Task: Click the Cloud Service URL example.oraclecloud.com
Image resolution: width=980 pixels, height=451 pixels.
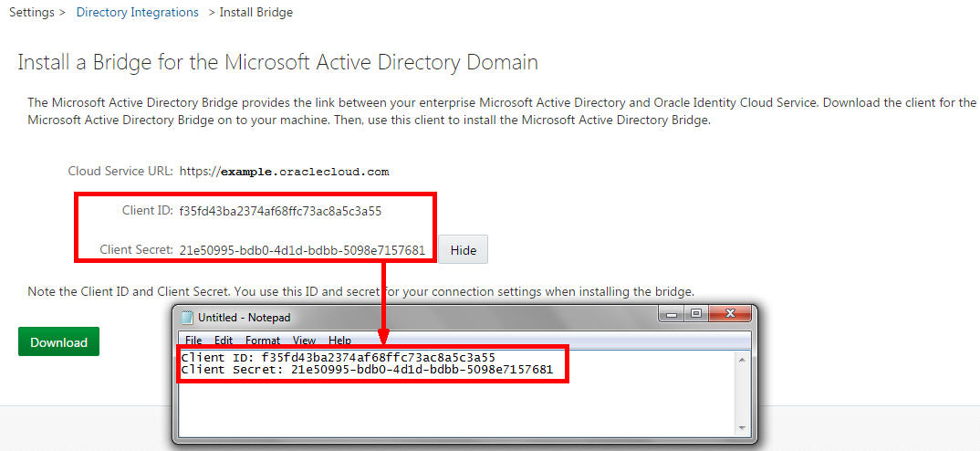Action: [284, 172]
